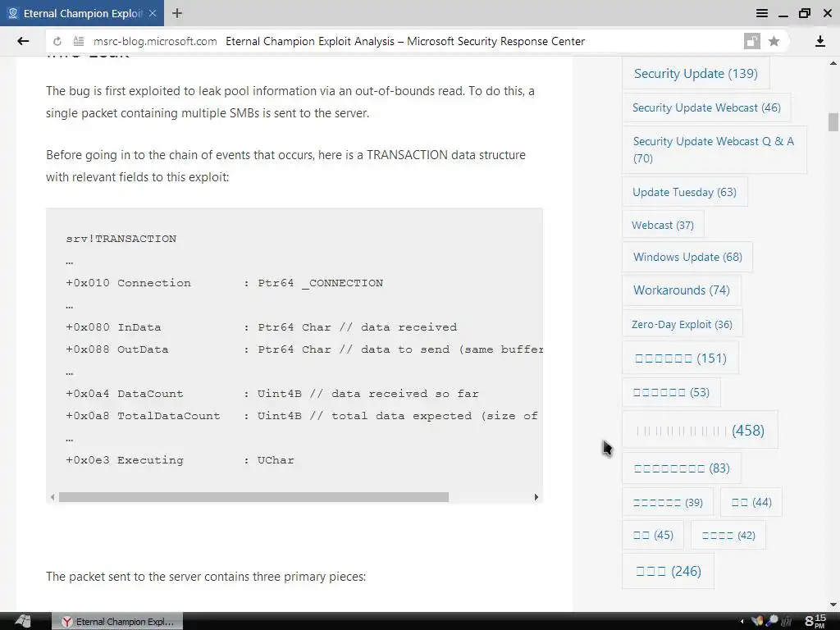This screenshot has height=630, width=840.
Task: Open the Security Update (139) tag
Action: [696, 73]
